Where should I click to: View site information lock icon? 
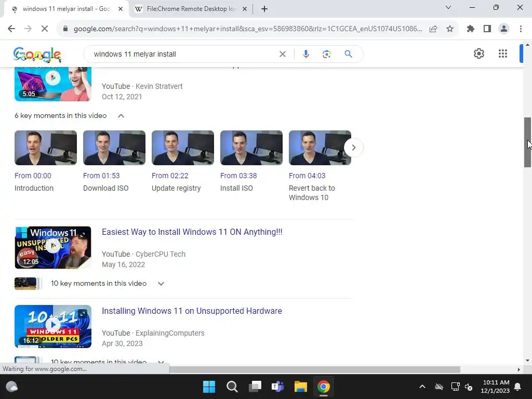coord(65,29)
